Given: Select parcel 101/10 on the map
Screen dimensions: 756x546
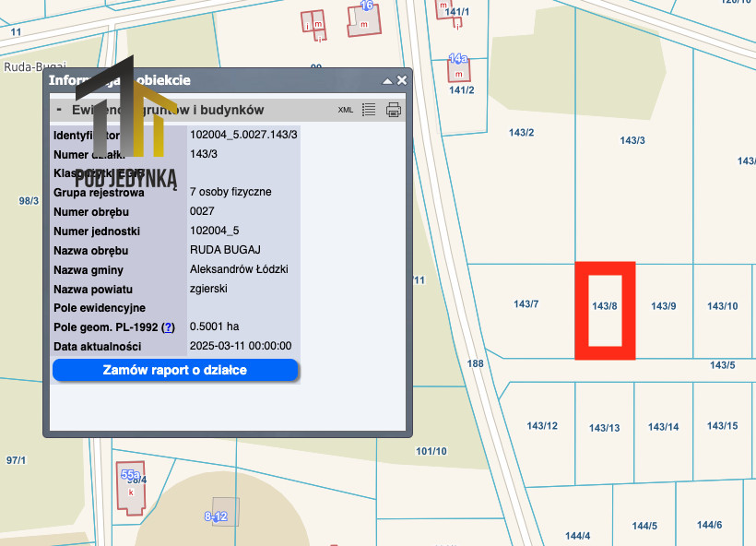Looking at the screenshot, I should point(431,451).
